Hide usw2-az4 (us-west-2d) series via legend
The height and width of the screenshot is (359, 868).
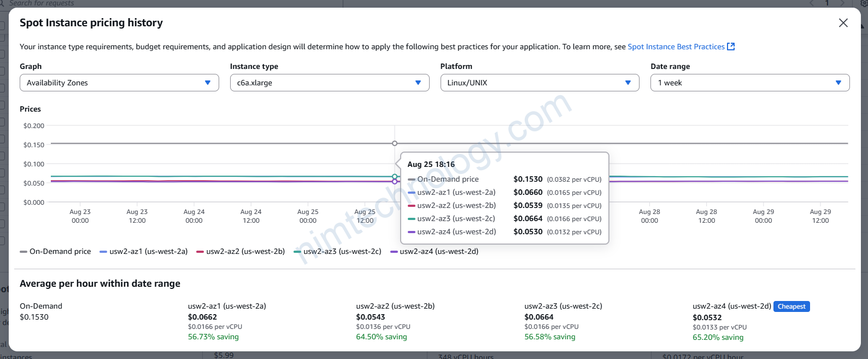(x=434, y=251)
